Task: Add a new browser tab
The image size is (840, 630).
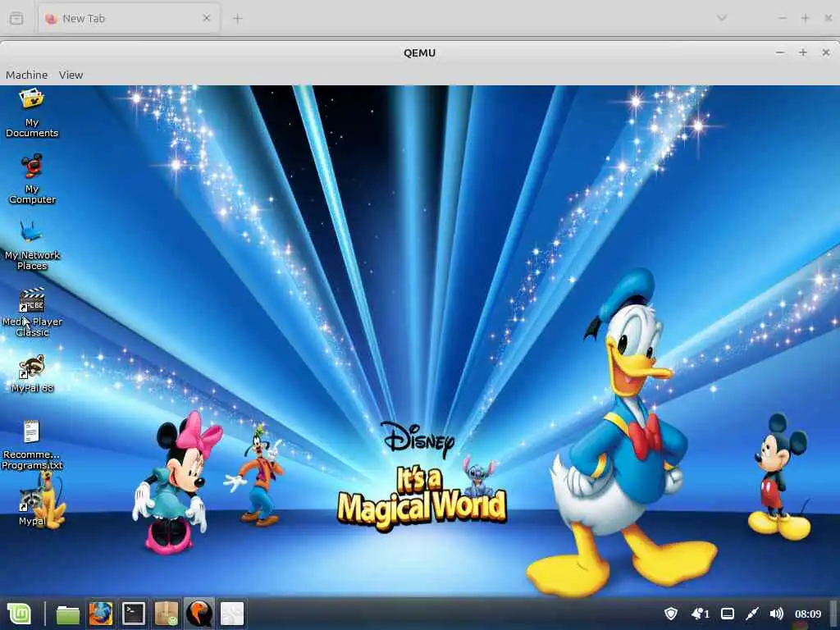Action: coord(237,18)
